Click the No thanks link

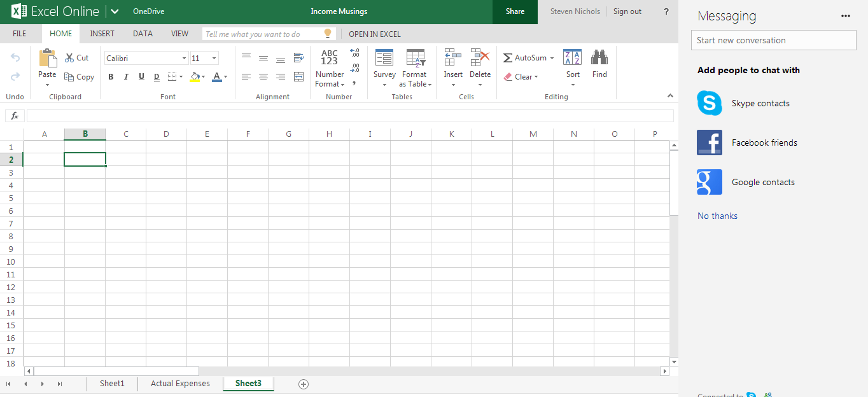pos(717,216)
